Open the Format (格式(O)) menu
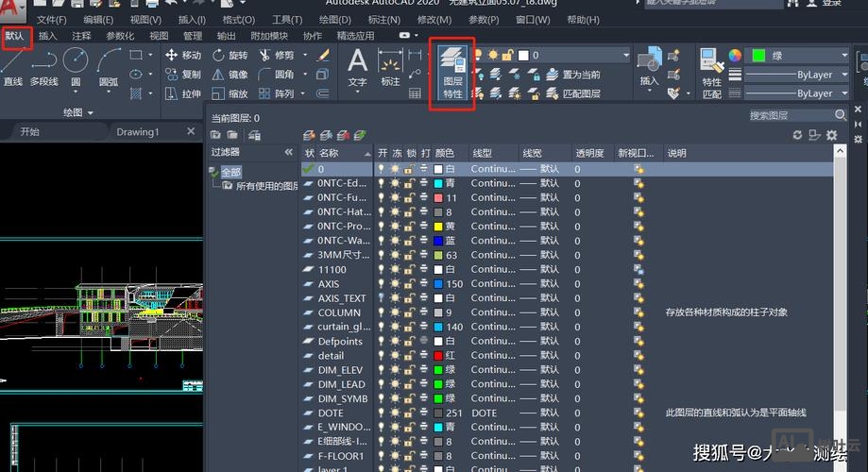 point(237,20)
